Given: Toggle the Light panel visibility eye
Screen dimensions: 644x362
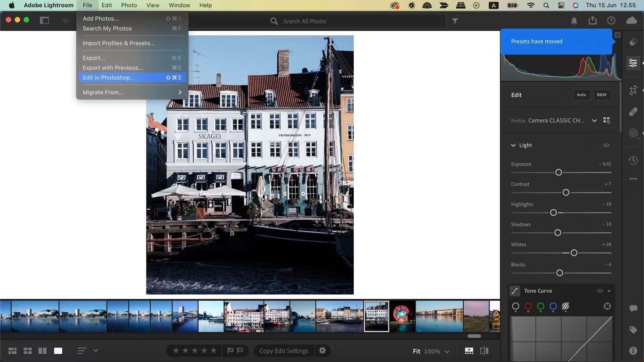Looking at the screenshot, I should coord(606,145).
